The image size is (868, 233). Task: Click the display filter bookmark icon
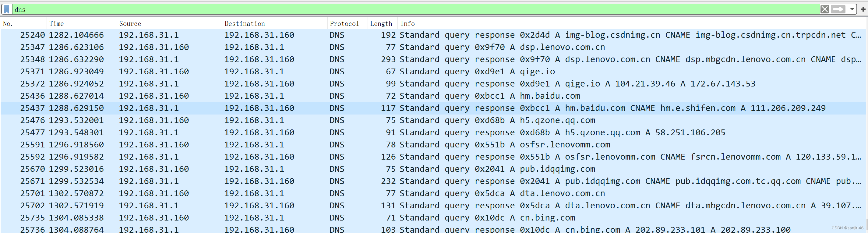click(x=7, y=9)
